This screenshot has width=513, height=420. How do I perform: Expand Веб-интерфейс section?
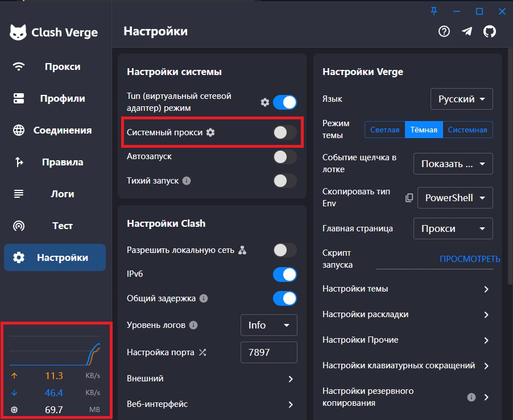[212, 404]
